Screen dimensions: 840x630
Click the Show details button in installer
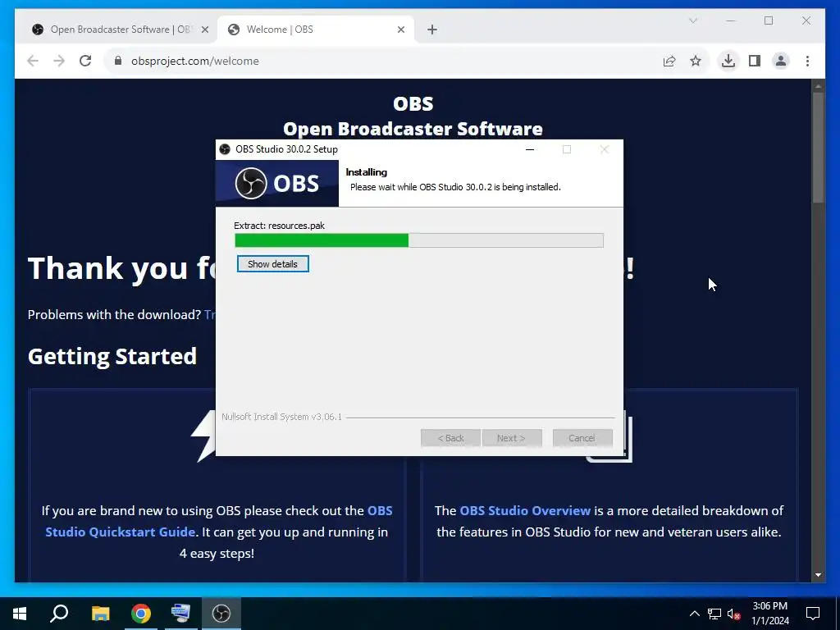pos(272,264)
